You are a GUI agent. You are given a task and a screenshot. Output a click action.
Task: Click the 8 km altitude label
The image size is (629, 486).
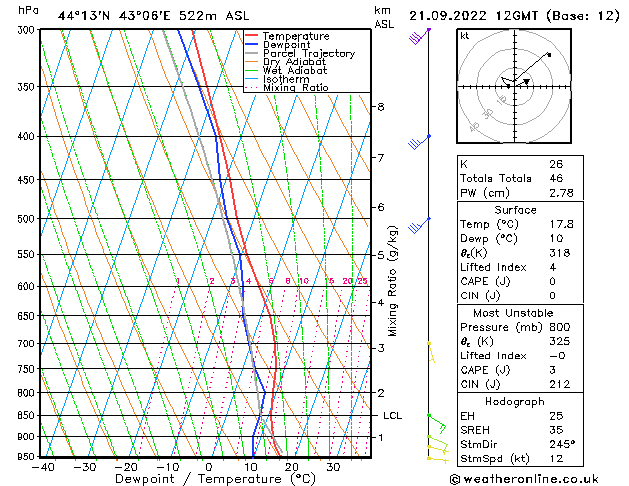pyautogui.click(x=381, y=107)
